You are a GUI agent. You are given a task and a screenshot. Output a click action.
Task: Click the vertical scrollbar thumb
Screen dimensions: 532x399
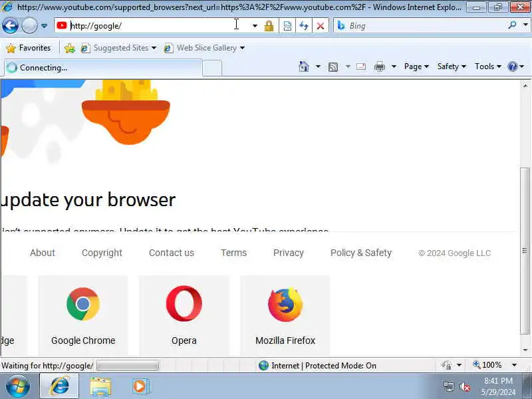pyautogui.click(x=525, y=251)
